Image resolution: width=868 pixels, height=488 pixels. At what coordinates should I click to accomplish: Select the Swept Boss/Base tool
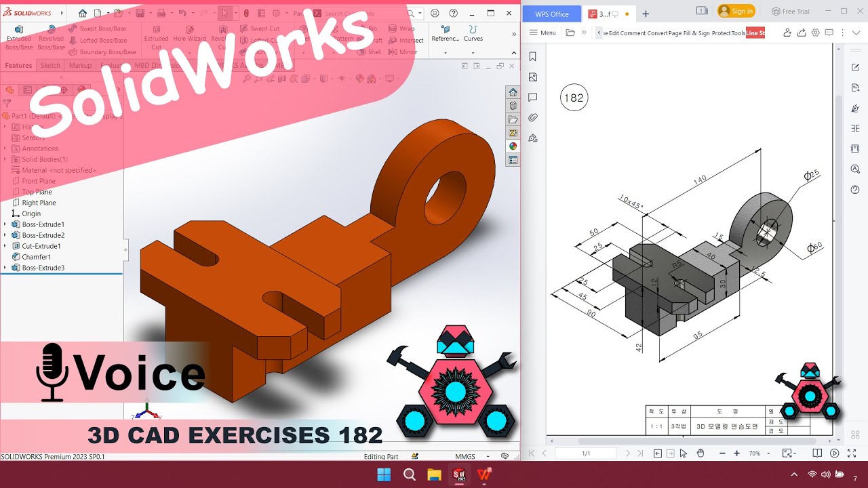[97, 29]
